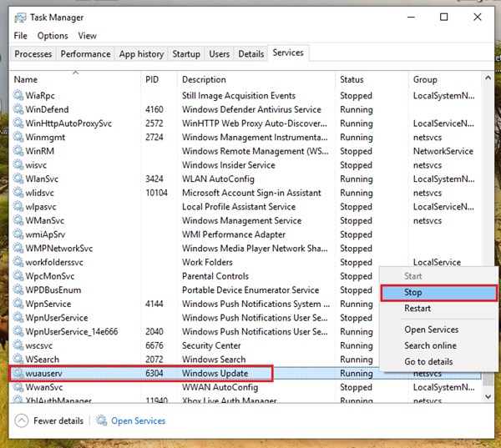This screenshot has width=501, height=448.
Task: Click the WlanSvc service gear icon
Action: [x=18, y=179]
